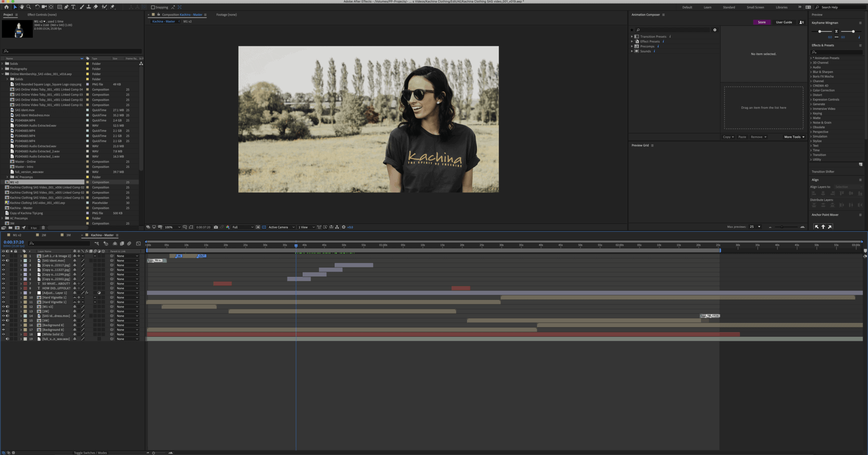The width and height of the screenshot is (868, 455).
Task: Open the Home screen icon
Action: (x=6, y=7)
